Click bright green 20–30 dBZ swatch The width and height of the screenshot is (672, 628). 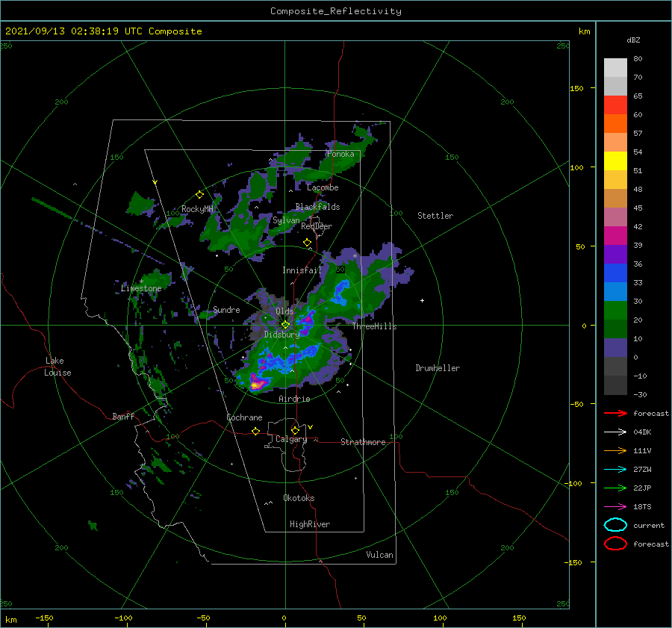click(x=615, y=311)
